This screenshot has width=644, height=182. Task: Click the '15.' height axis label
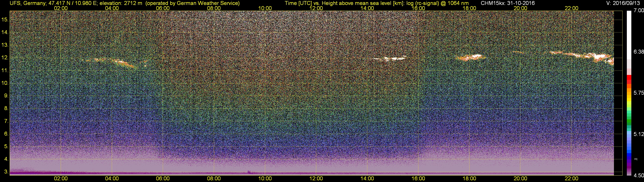click(5, 20)
